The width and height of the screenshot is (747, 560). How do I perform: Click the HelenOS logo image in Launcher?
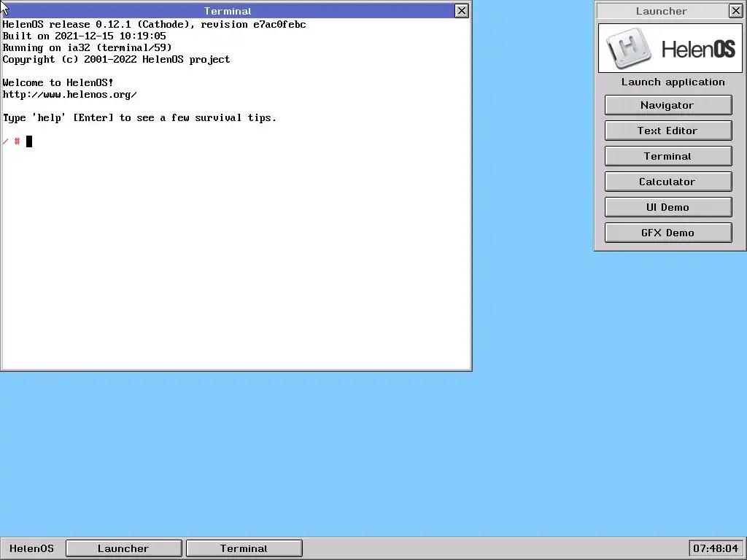pyautogui.click(x=670, y=48)
